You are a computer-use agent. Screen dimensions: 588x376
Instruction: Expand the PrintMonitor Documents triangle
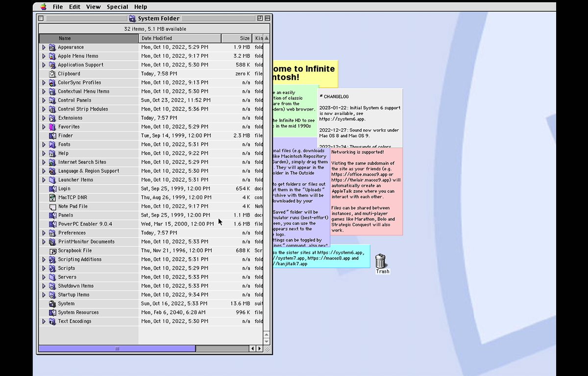(x=44, y=242)
